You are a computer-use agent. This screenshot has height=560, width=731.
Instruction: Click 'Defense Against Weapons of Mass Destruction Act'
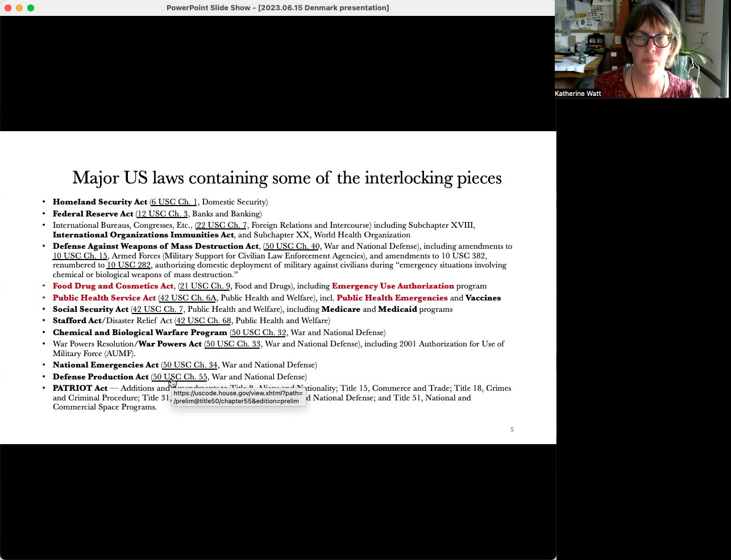(x=156, y=246)
